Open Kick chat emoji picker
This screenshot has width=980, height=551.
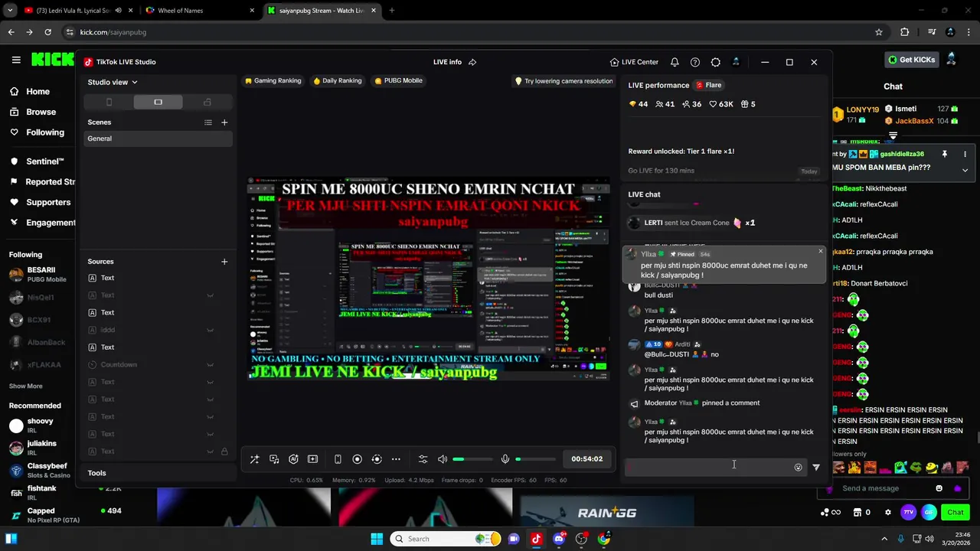(x=939, y=488)
